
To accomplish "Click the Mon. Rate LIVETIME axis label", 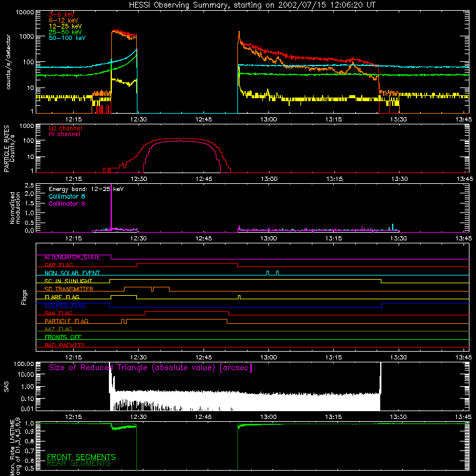I will coord(15,446).
